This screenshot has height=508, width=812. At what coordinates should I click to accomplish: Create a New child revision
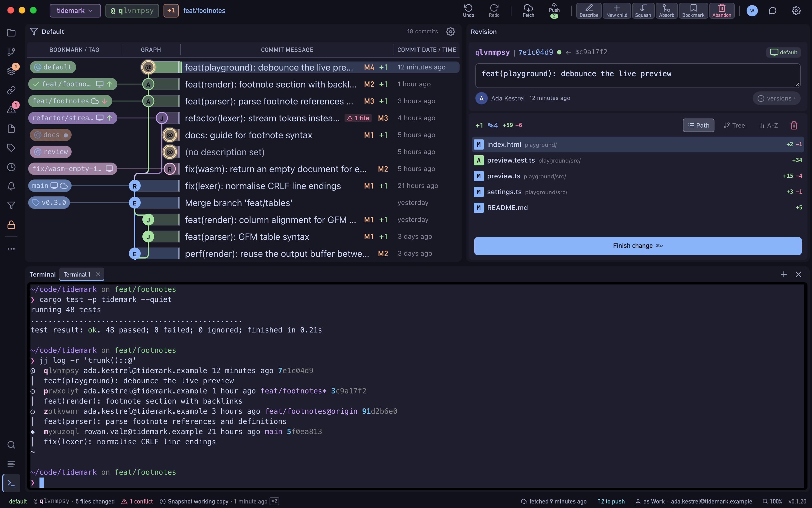(617, 10)
